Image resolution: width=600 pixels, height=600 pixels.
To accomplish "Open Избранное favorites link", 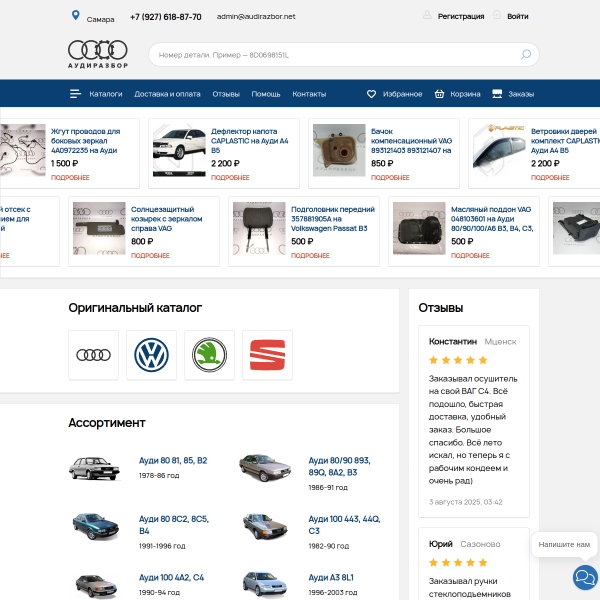I will pyautogui.click(x=403, y=94).
